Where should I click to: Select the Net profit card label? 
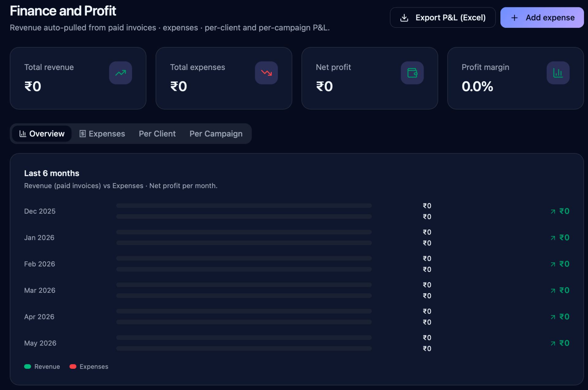click(334, 67)
